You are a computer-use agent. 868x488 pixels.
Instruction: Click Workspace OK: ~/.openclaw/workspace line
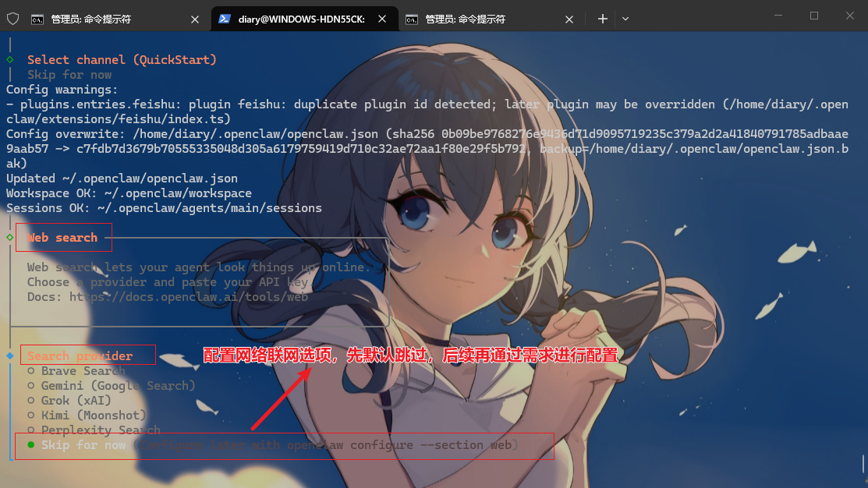[x=129, y=193]
